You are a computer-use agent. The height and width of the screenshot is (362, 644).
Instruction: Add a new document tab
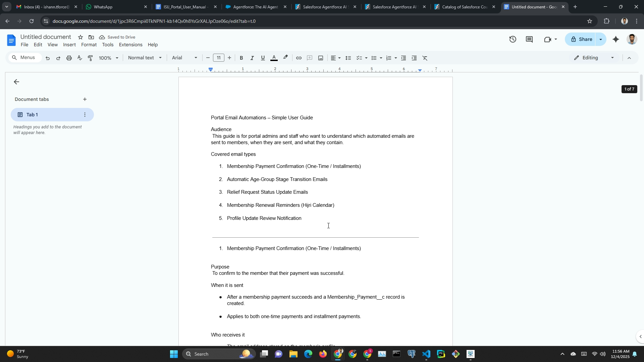(x=85, y=99)
